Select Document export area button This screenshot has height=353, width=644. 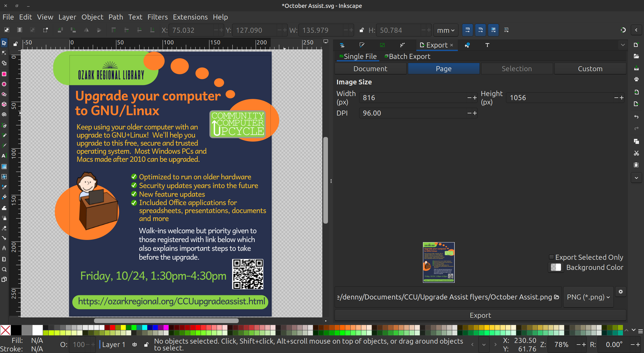coord(370,69)
